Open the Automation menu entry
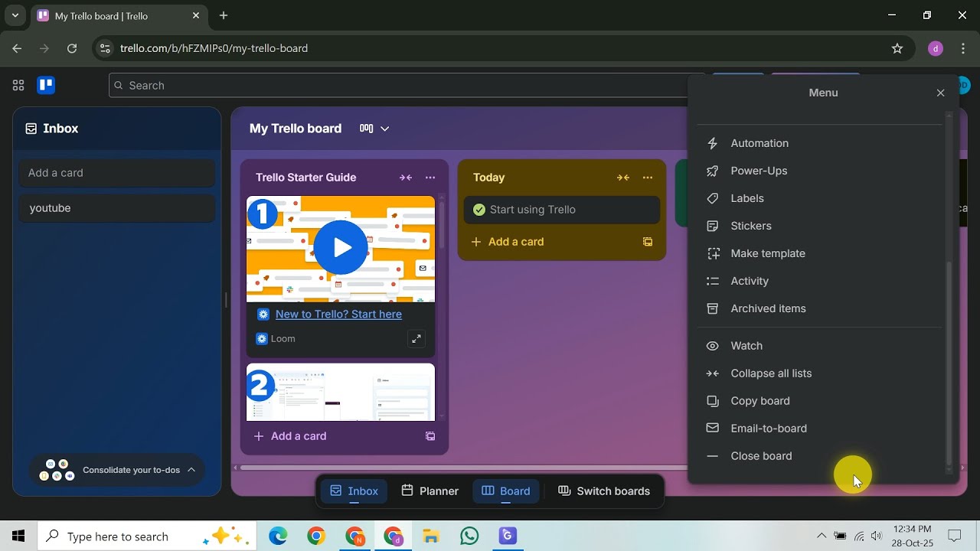980x551 pixels. click(819, 143)
